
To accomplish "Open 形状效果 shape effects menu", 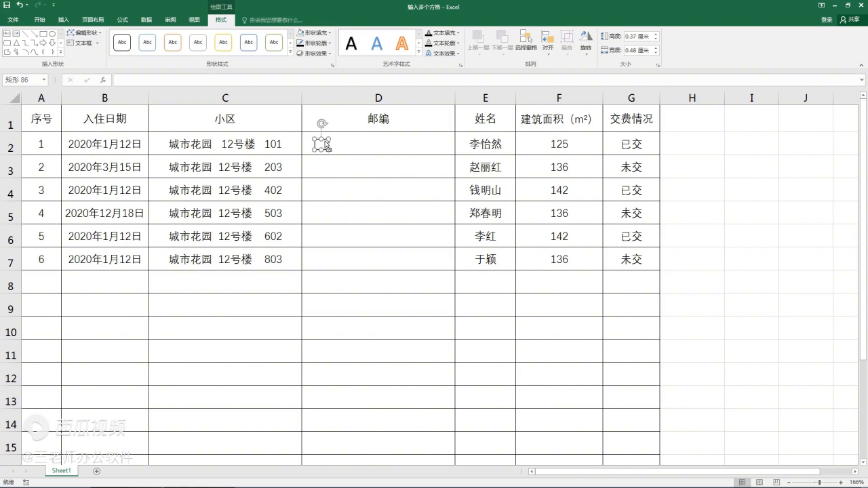I will coord(314,53).
